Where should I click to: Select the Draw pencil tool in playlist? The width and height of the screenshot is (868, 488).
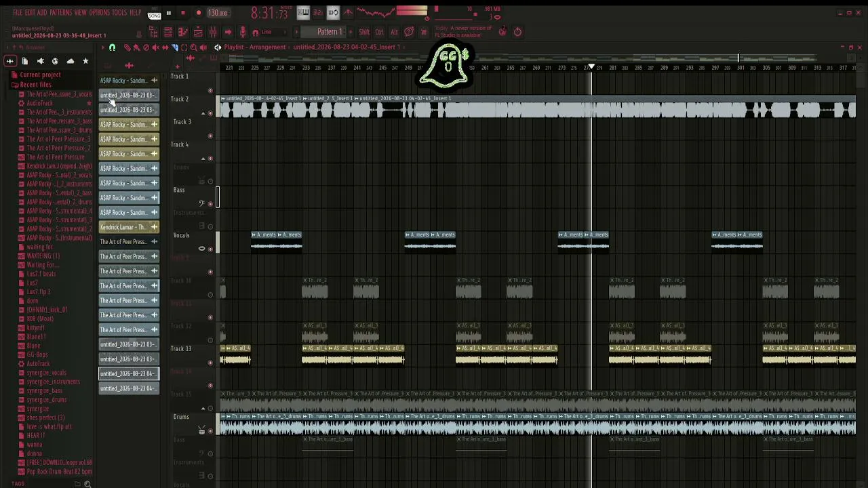(x=127, y=47)
